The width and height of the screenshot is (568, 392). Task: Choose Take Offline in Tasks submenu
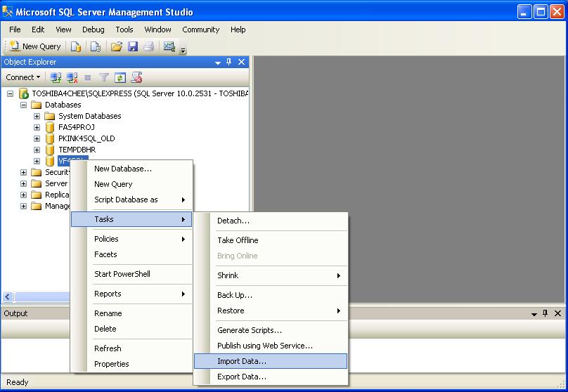point(271,240)
